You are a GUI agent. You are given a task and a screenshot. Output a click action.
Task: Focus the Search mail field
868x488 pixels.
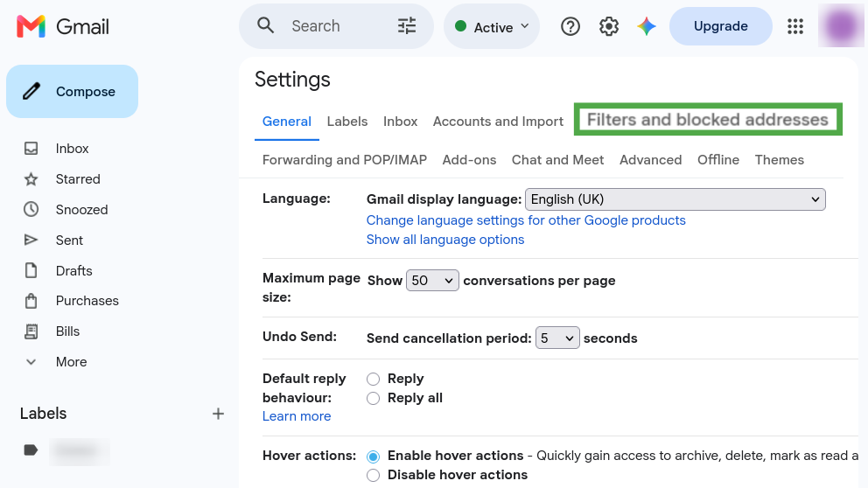pyautogui.click(x=338, y=26)
